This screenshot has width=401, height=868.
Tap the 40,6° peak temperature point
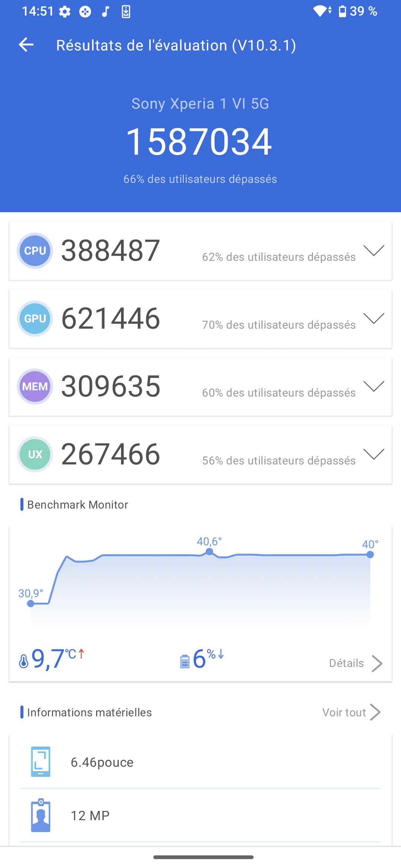coord(209,552)
